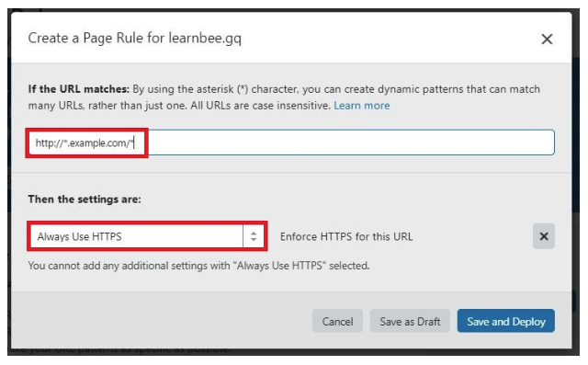The height and width of the screenshot is (365, 588).
Task: Click Save as Draft
Action: [x=410, y=322]
